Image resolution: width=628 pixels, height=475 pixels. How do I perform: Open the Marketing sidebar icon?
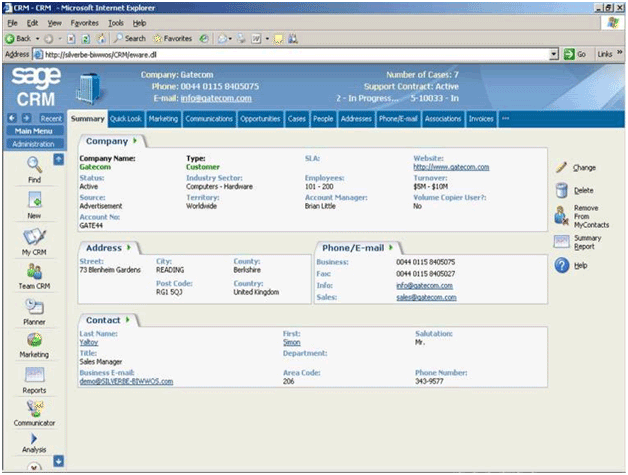click(34, 340)
